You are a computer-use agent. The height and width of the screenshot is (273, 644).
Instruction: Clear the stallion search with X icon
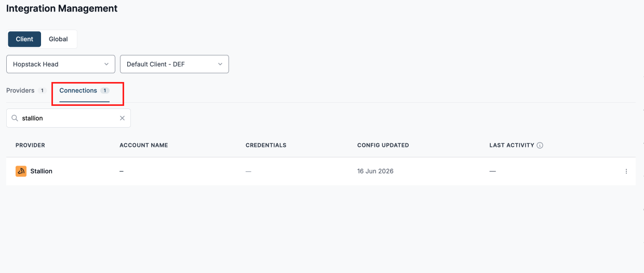123,118
